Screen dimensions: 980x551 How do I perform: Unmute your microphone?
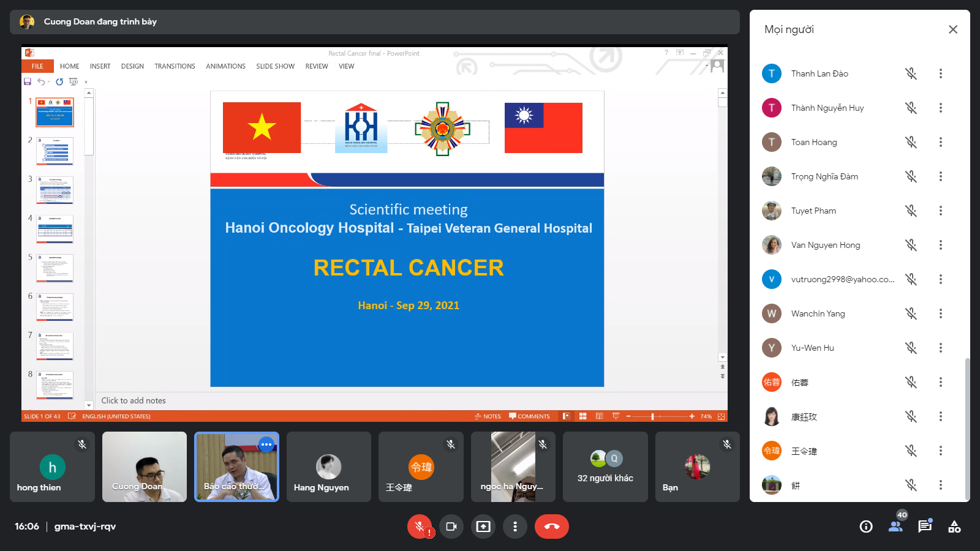click(420, 527)
